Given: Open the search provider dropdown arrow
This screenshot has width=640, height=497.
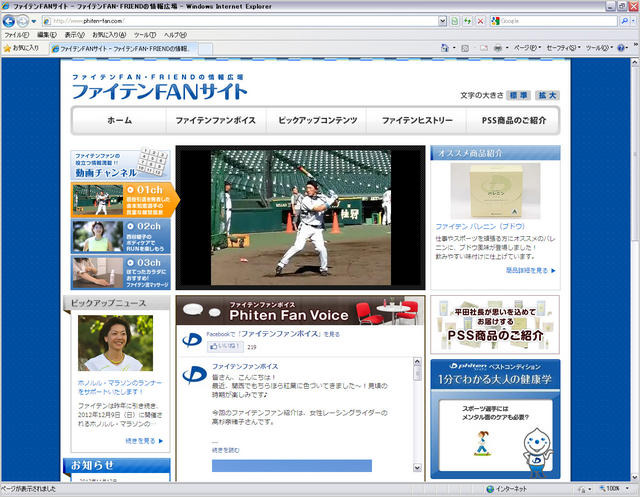Looking at the screenshot, I should (634, 21).
